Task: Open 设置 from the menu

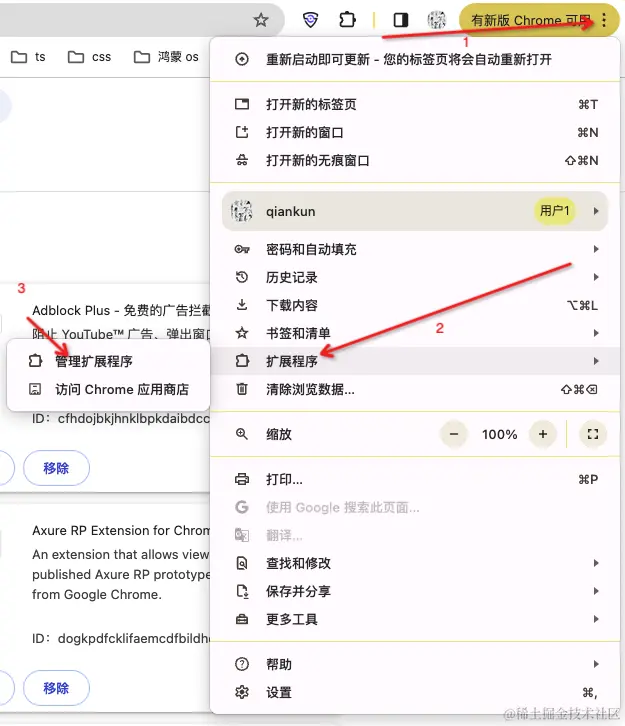Action: (415, 692)
